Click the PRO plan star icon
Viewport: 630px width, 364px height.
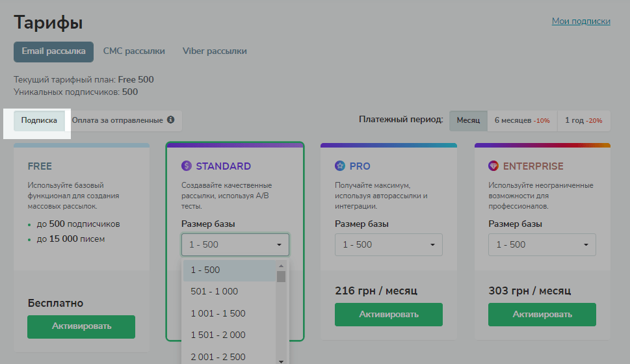pyautogui.click(x=340, y=166)
